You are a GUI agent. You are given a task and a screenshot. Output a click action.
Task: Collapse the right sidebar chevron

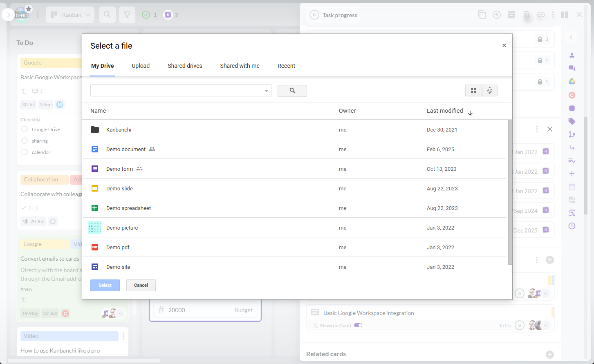[x=572, y=37]
